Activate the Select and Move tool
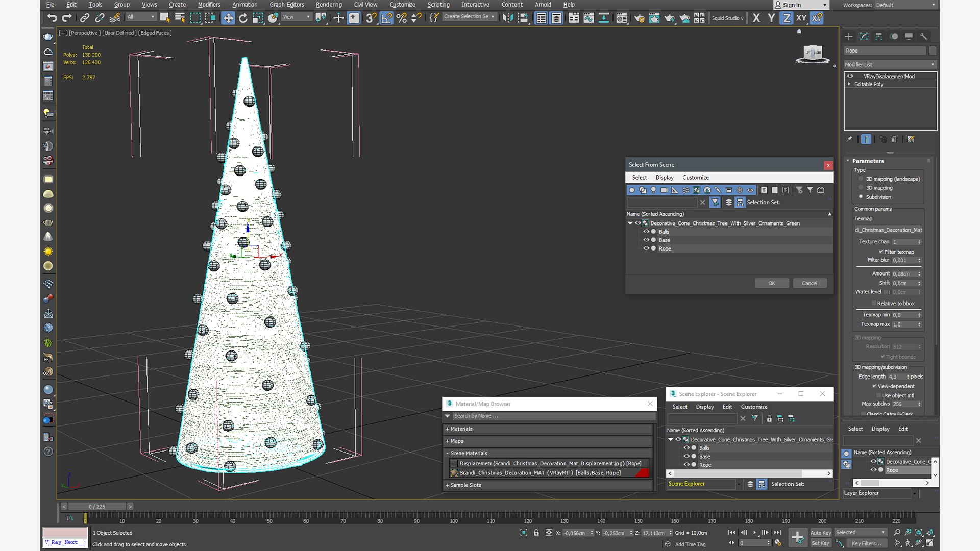Image resolution: width=980 pixels, height=551 pixels. pyautogui.click(x=228, y=18)
